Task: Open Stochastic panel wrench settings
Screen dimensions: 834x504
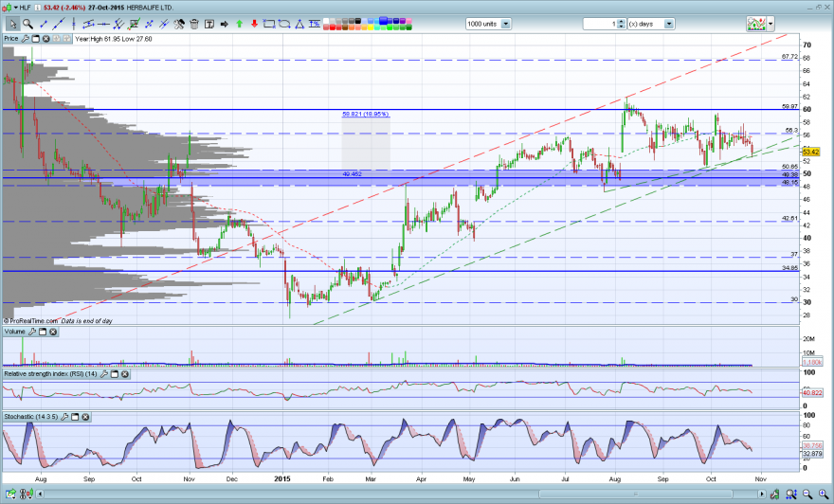Action: click(x=64, y=417)
